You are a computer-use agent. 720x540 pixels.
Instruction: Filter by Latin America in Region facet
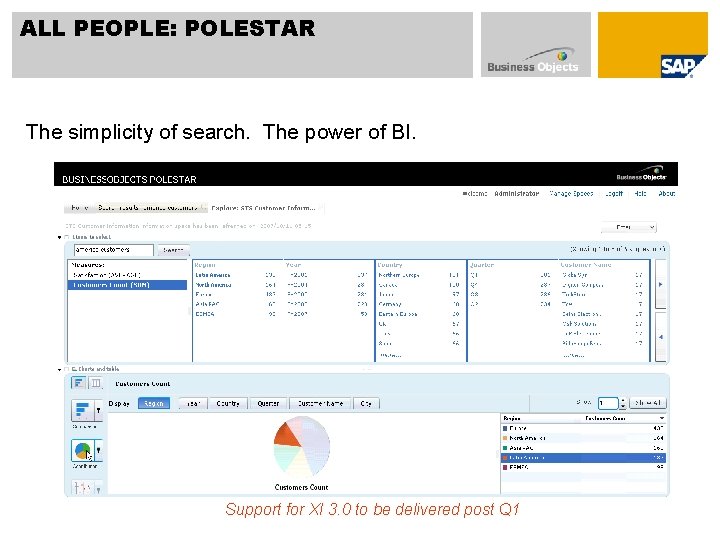click(x=213, y=275)
